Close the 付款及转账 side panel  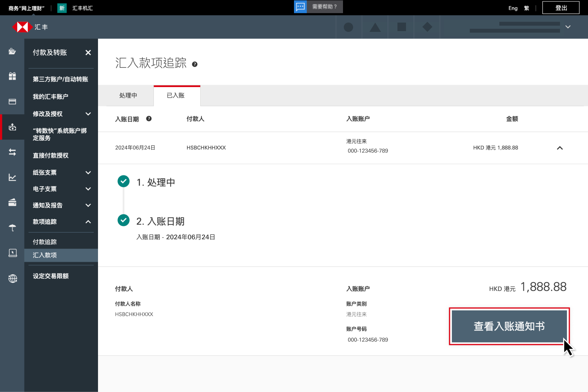coord(88,52)
